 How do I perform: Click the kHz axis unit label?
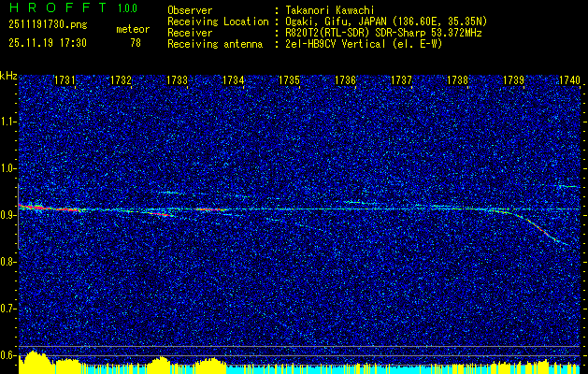8,76
